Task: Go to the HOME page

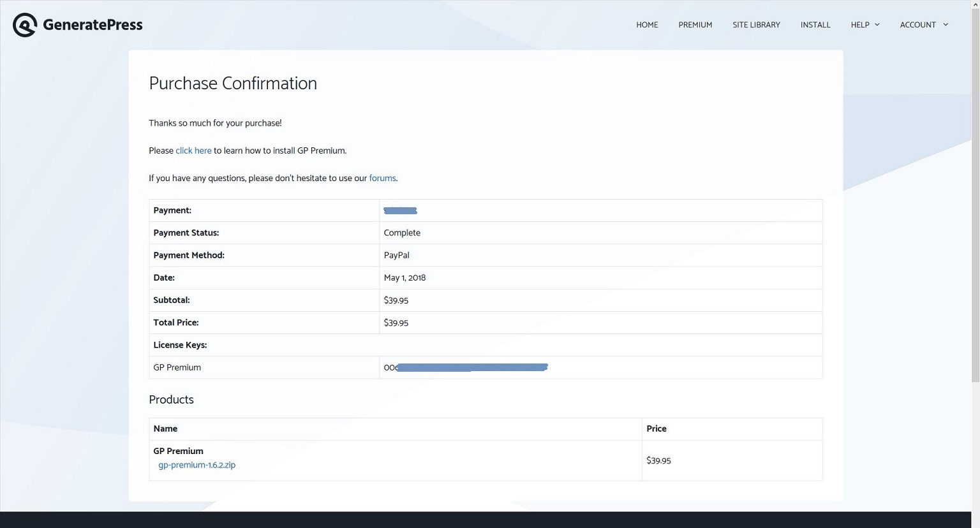Action: point(646,25)
